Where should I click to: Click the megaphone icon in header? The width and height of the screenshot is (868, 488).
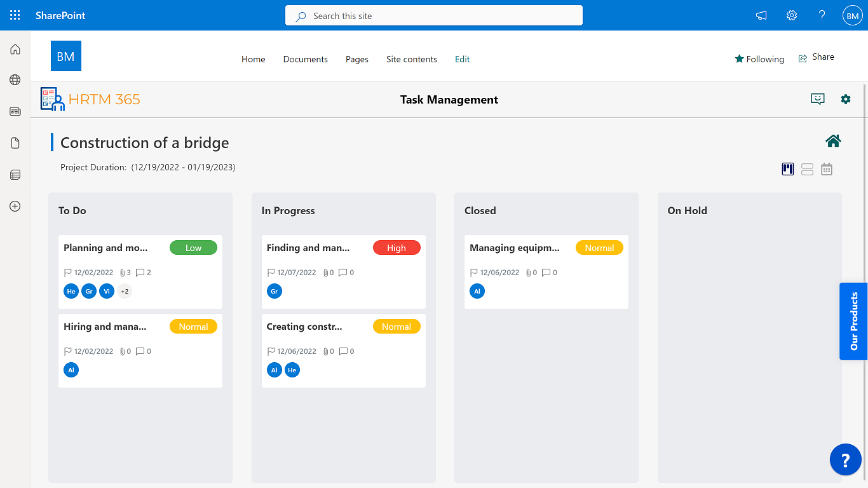click(x=761, y=15)
